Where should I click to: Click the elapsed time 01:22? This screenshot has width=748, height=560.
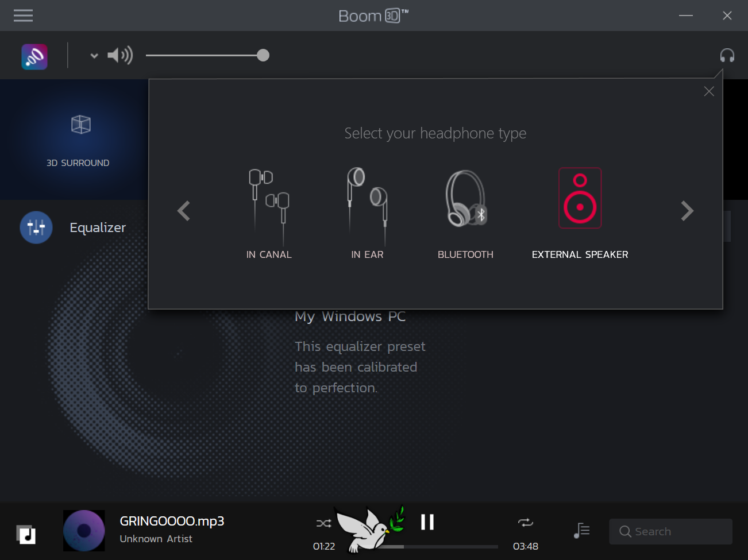[x=324, y=546]
